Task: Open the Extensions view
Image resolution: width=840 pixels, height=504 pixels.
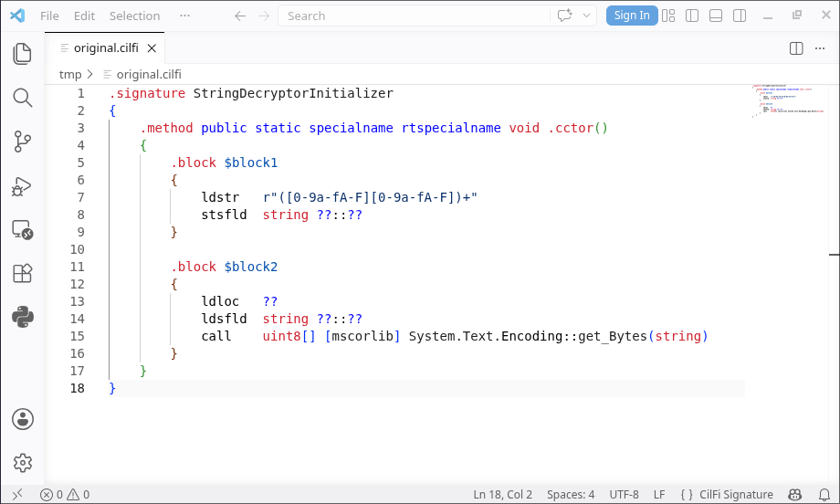Action: tap(22, 274)
